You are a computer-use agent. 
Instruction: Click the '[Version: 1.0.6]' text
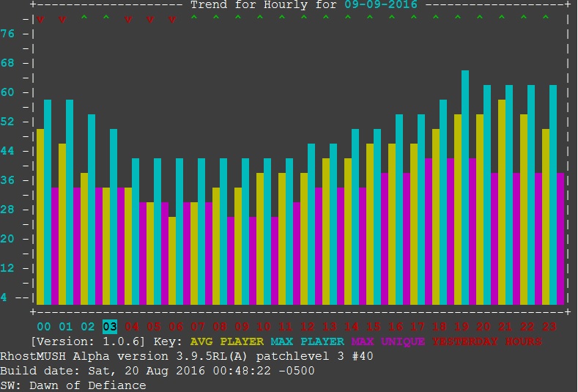pos(88,341)
